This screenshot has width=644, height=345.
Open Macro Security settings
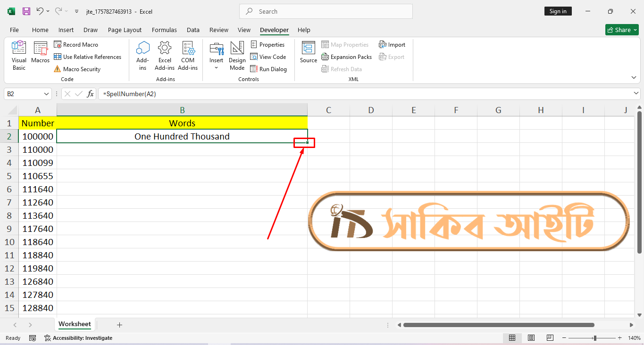(x=77, y=69)
